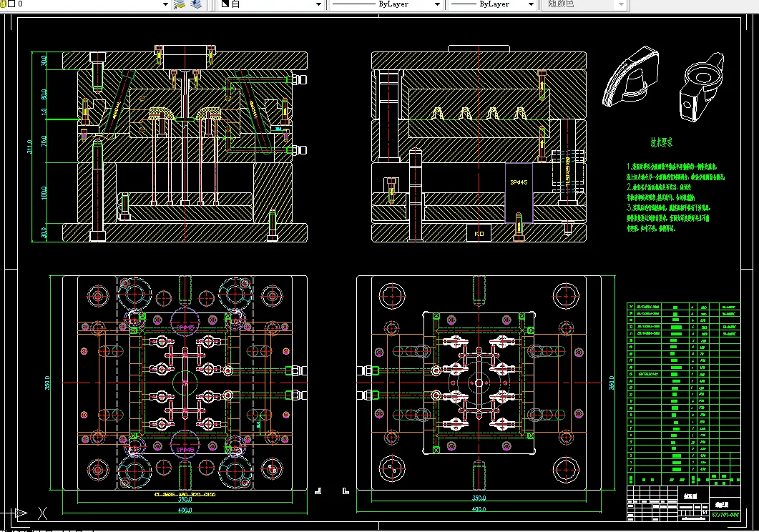The width and height of the screenshot is (759, 532).
Task: Click the black-and-white color swatch in color control
Action: (x=225, y=4)
